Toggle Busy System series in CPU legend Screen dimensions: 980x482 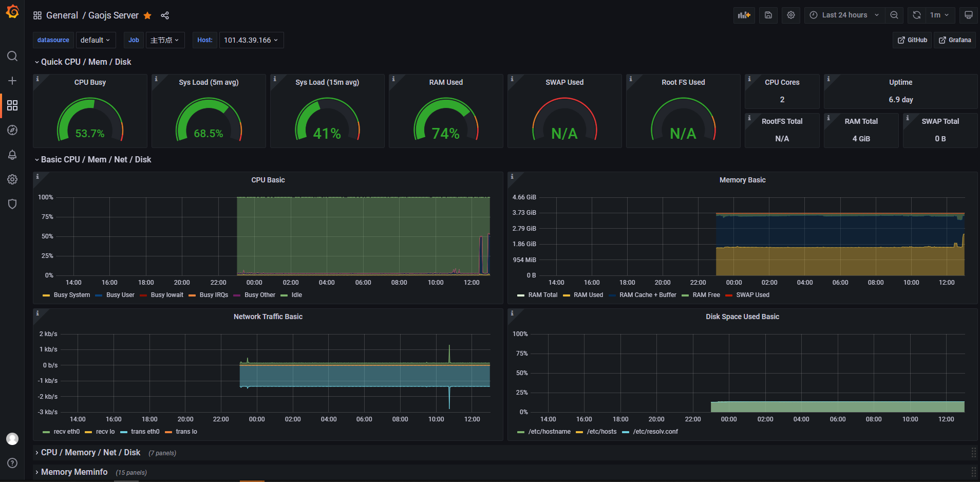pyautogui.click(x=71, y=295)
